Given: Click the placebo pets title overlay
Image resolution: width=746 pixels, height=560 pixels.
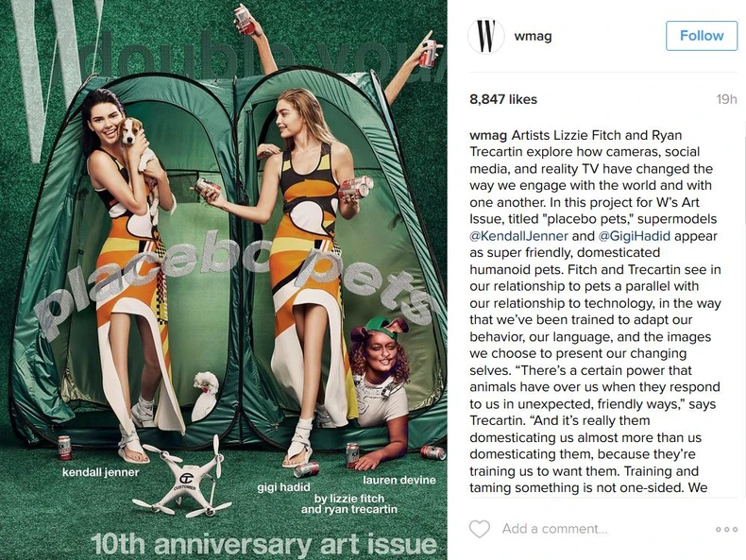Looking at the screenshot, I should (233, 284).
